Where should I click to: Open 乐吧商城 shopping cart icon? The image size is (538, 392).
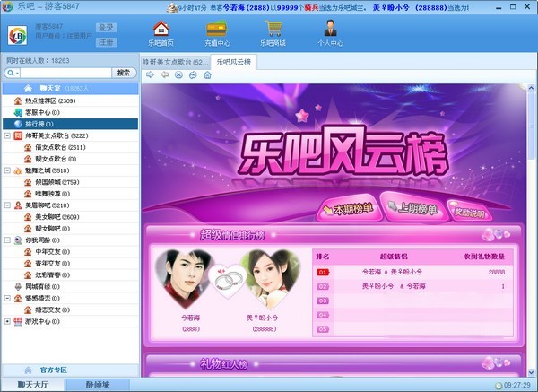[x=273, y=29]
